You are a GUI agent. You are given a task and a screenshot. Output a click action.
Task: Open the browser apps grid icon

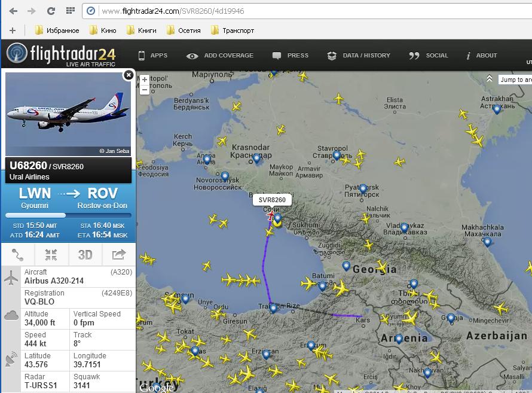click(70, 11)
